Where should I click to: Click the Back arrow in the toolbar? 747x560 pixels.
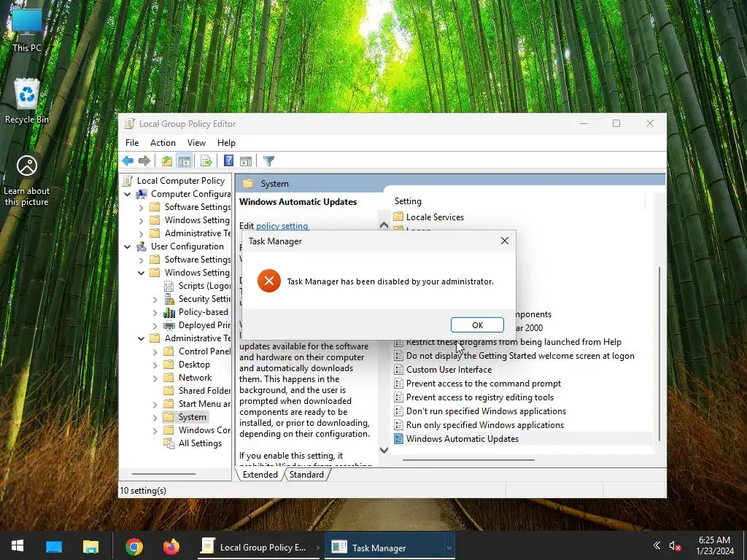[x=128, y=161]
